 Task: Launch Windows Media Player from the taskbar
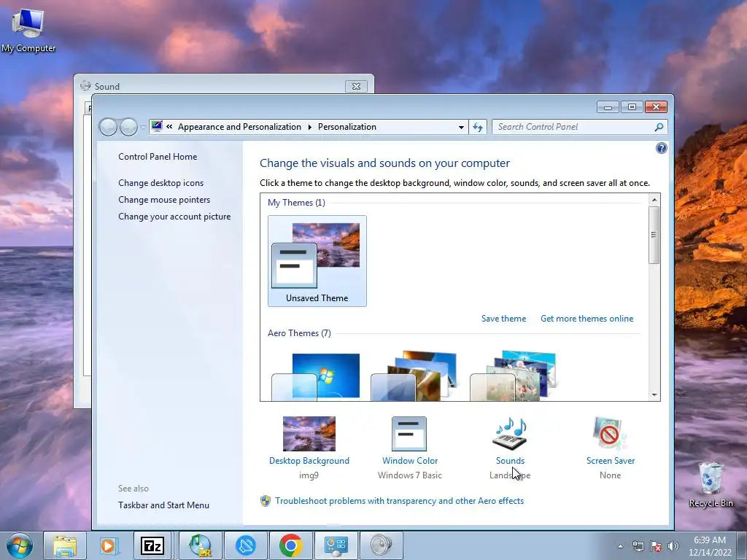pyautogui.click(x=109, y=545)
